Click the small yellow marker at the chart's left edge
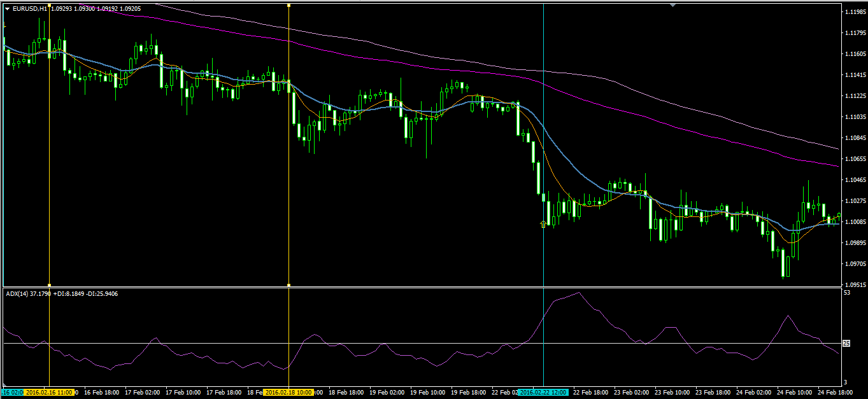868x399 pixels. pyautogui.click(x=4, y=25)
